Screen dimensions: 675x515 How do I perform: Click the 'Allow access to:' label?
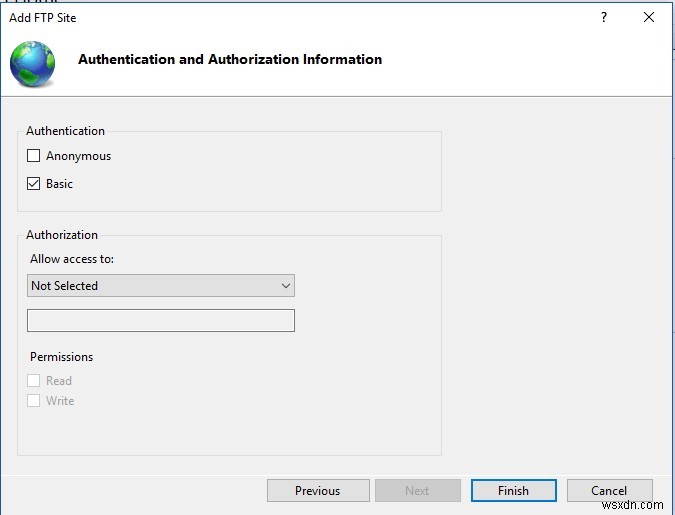[x=72, y=259]
